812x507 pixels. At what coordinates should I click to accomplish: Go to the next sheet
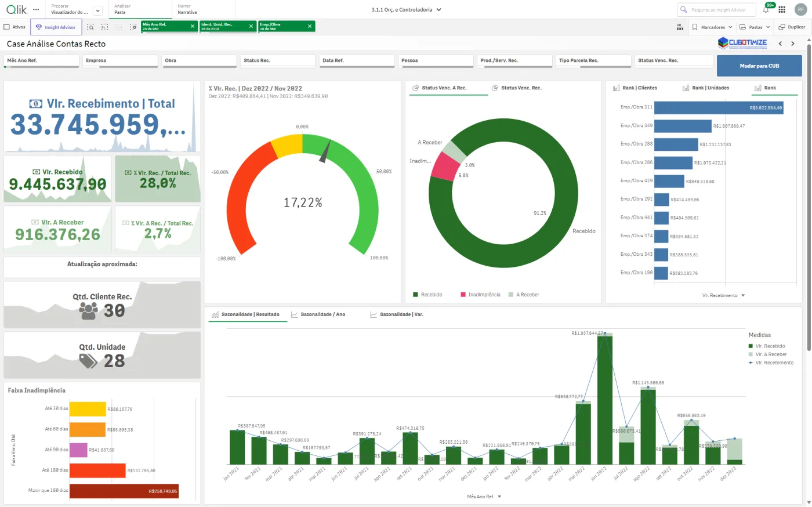pyautogui.click(x=793, y=44)
